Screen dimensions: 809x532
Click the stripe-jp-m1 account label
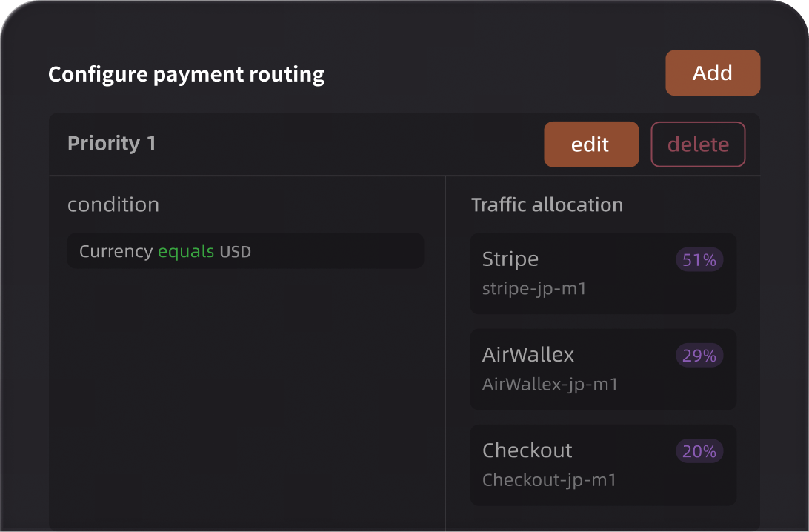(533, 288)
